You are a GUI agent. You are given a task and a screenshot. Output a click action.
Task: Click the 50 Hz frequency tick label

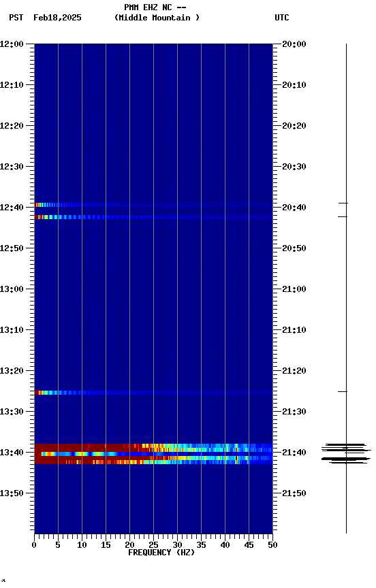[x=272, y=545]
